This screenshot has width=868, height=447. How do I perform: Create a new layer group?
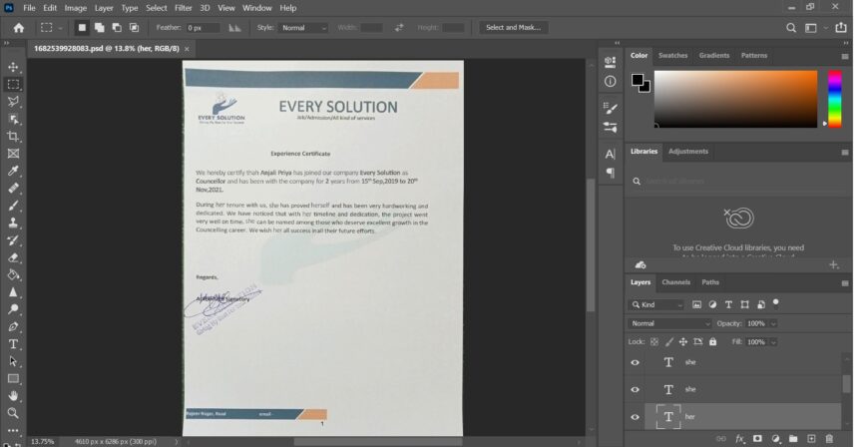(793, 439)
